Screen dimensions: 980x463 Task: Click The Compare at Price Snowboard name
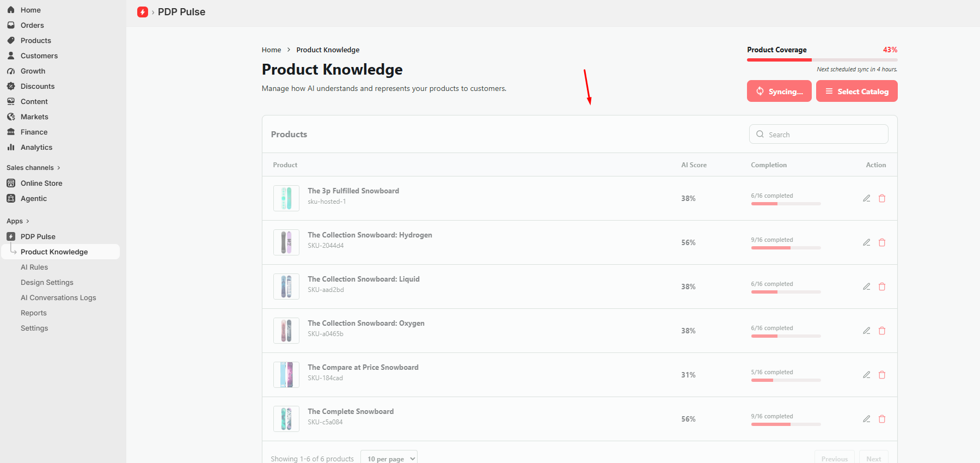click(363, 367)
